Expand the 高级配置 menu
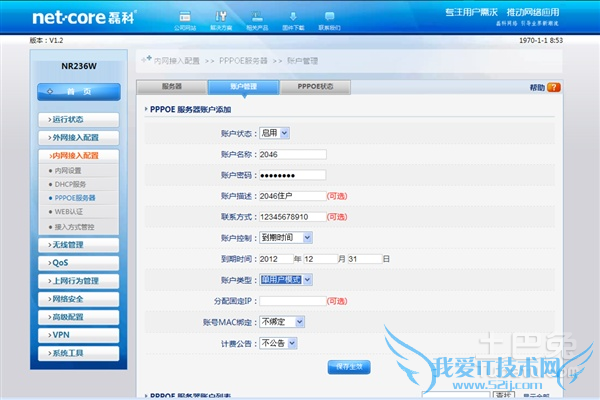 (78, 317)
